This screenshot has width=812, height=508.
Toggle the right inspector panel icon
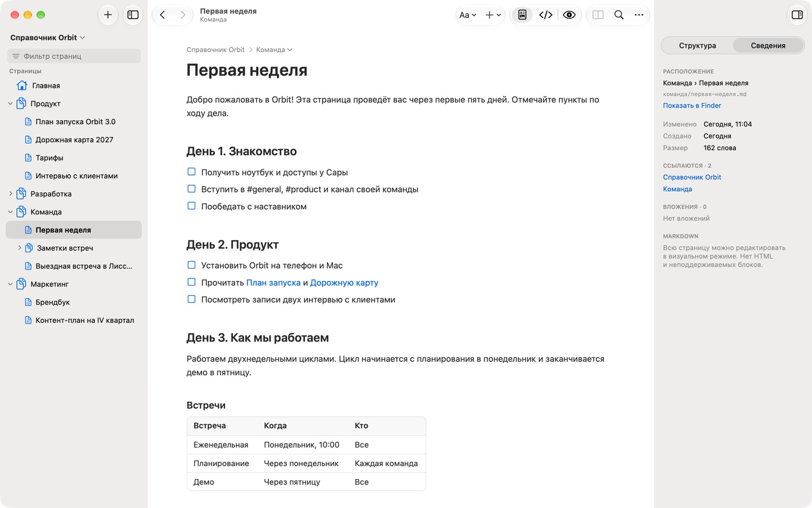coord(797,15)
